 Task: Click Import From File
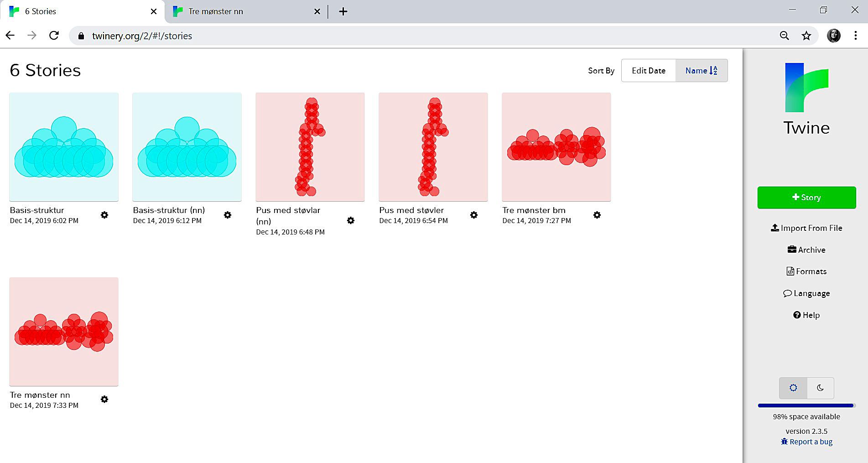[806, 228]
